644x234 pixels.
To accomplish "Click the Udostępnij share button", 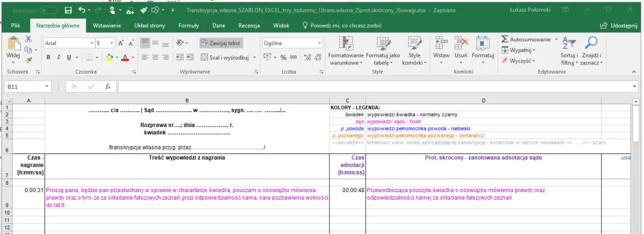I will (x=618, y=25).
